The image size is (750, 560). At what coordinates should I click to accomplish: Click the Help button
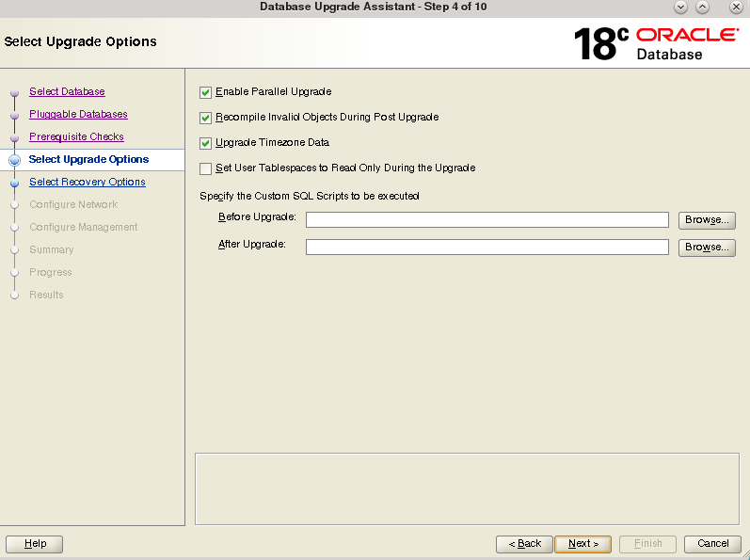(x=35, y=544)
